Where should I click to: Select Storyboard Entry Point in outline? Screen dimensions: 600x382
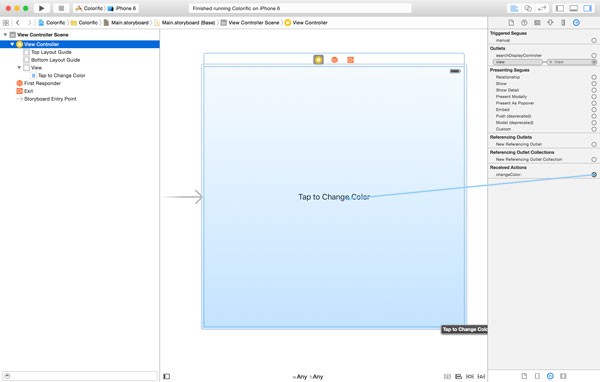pos(50,99)
